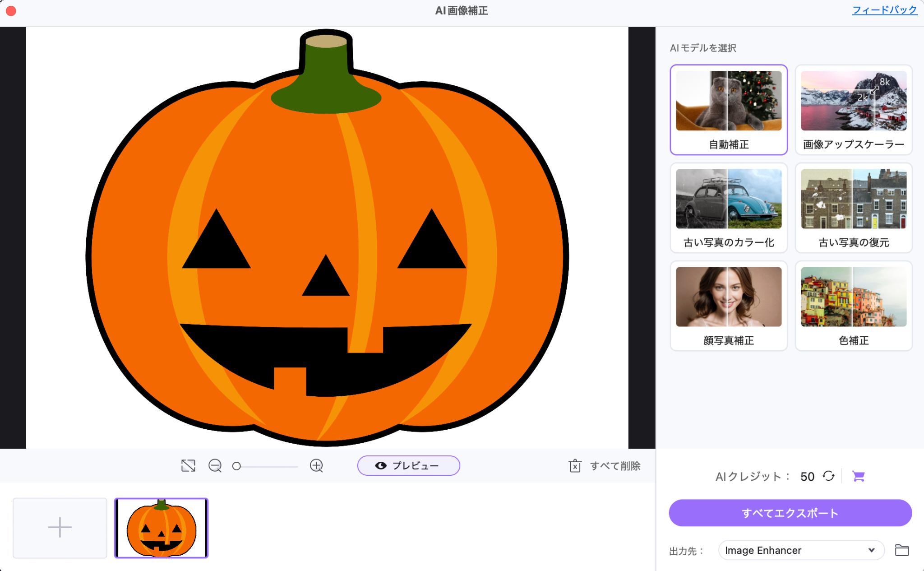Screen dimensions: 924x571
Task: Open the 出力先 Image Enhancer dropdown
Action: (797, 549)
